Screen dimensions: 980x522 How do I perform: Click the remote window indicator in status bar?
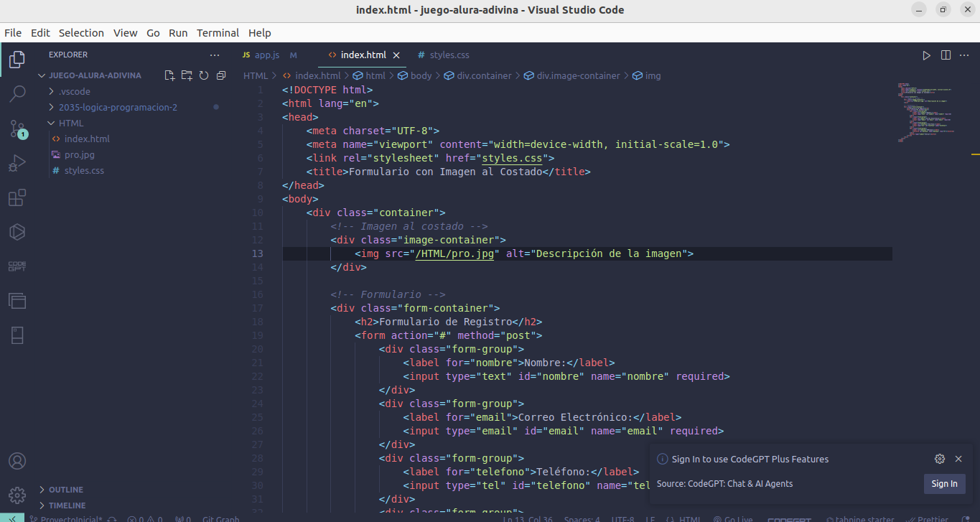[x=12, y=518]
